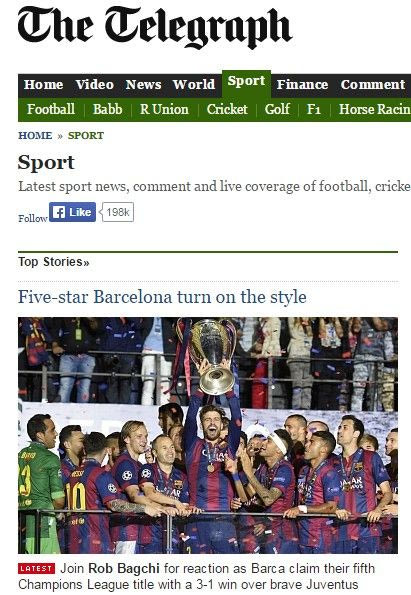Viewport: 411px width, 595px height.
Task: Open the Top Stories heading link
Action: tap(54, 262)
